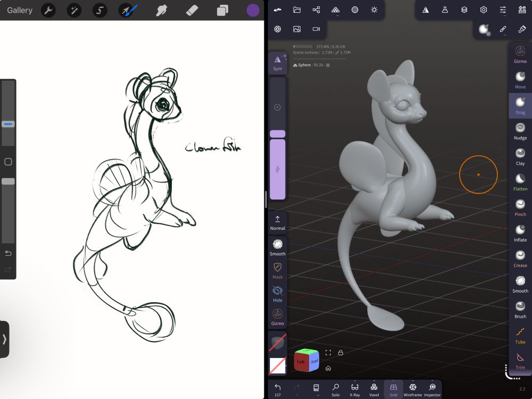Activate Procreate Transform arrow tool
Viewport: 532px width, 399px height.
[x=126, y=11]
